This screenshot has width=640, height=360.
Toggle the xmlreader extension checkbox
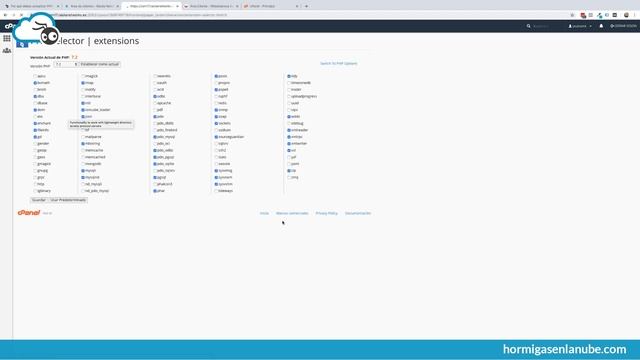pos(289,130)
